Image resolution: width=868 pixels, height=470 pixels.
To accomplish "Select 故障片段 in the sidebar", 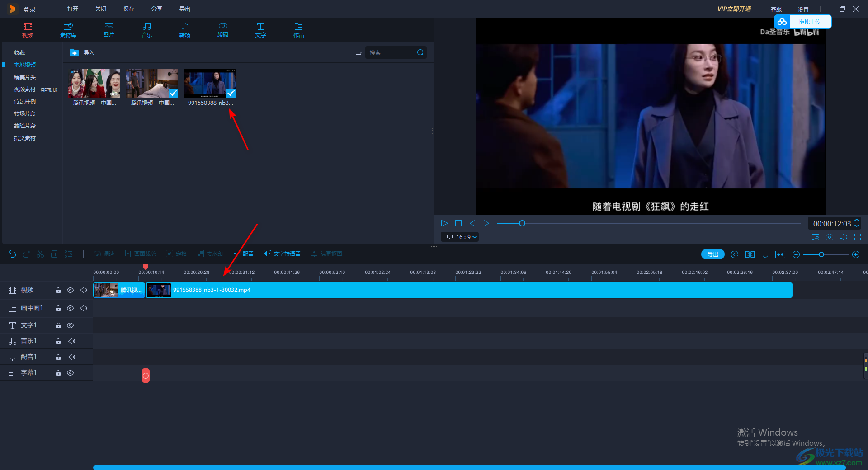I will pos(25,126).
